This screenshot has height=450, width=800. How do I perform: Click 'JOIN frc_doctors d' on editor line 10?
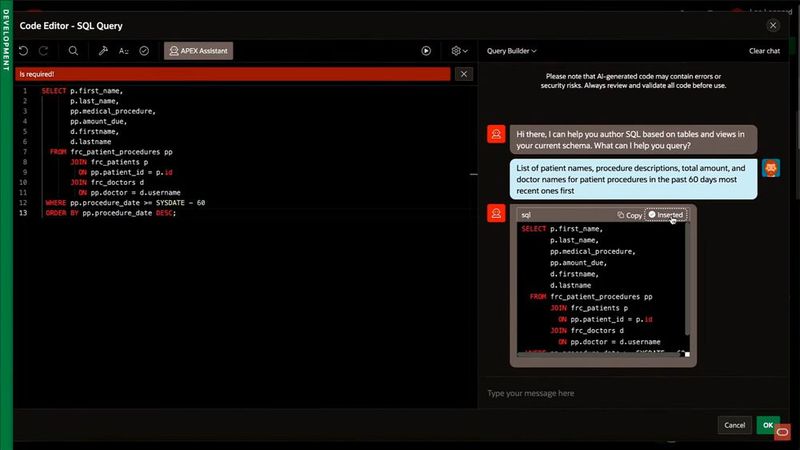[107, 182]
